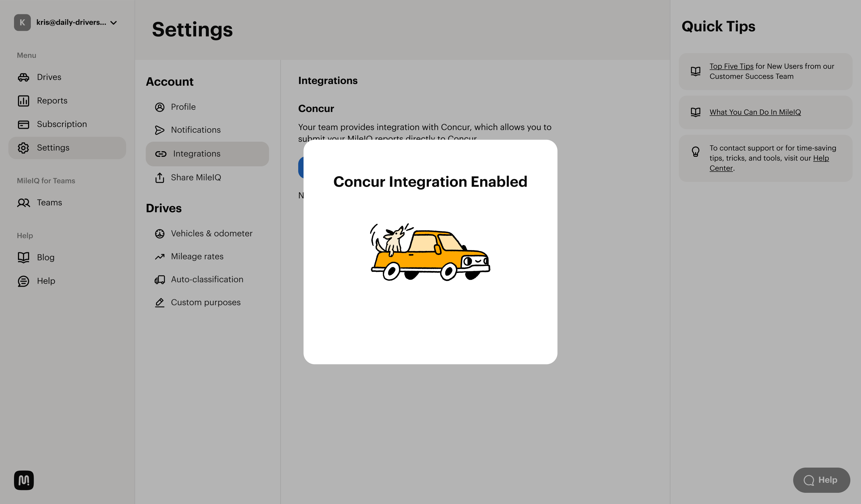Image resolution: width=861 pixels, height=504 pixels.
Task: Follow the Top Five Tips link
Action: tap(731, 66)
